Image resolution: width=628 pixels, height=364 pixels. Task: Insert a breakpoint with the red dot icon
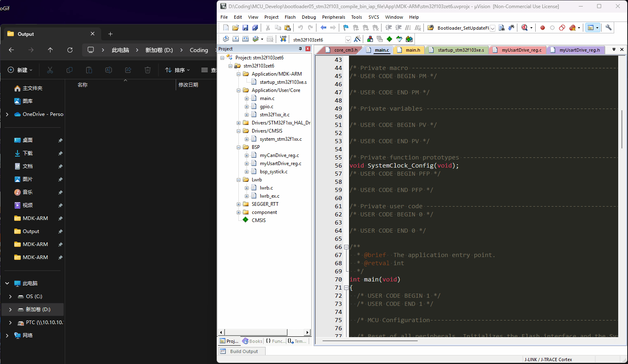point(543,28)
